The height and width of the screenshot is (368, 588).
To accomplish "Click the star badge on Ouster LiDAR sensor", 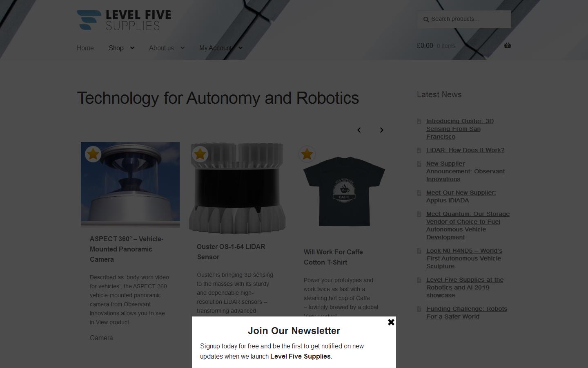I will point(200,154).
